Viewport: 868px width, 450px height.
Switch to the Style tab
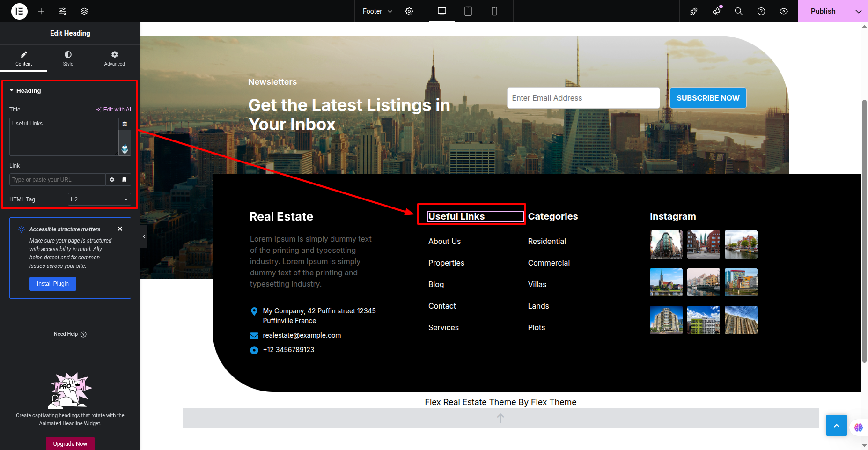(x=68, y=59)
